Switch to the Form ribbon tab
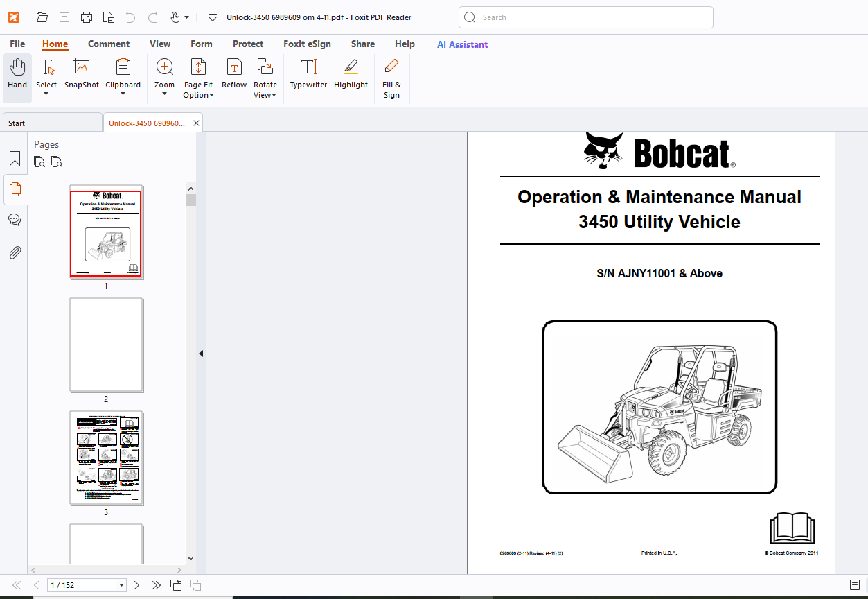Image resolution: width=868 pixels, height=599 pixels. point(202,44)
